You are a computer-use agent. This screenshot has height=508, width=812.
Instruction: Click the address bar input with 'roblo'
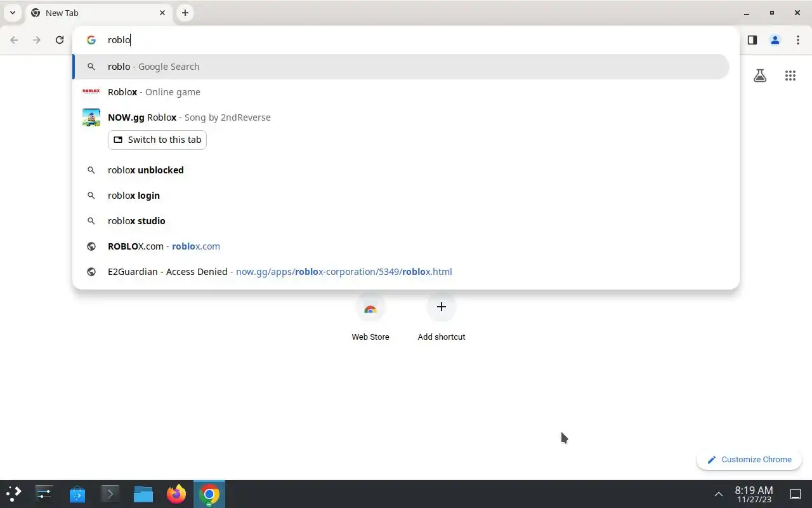tap(406, 40)
